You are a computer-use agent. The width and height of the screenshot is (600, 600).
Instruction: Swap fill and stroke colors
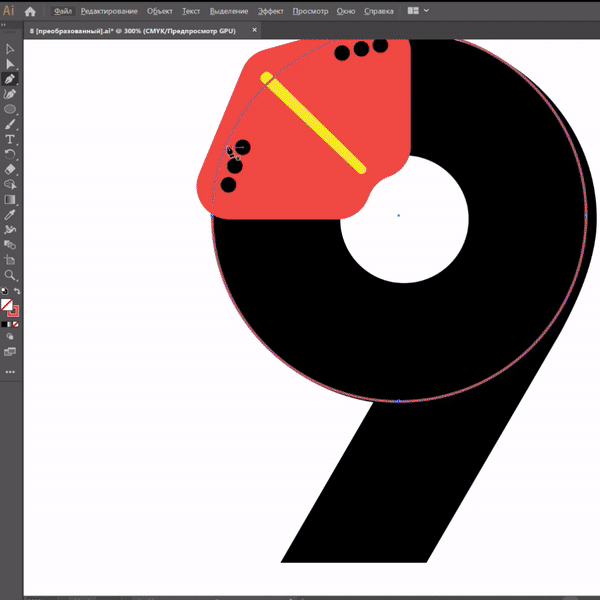(17, 291)
